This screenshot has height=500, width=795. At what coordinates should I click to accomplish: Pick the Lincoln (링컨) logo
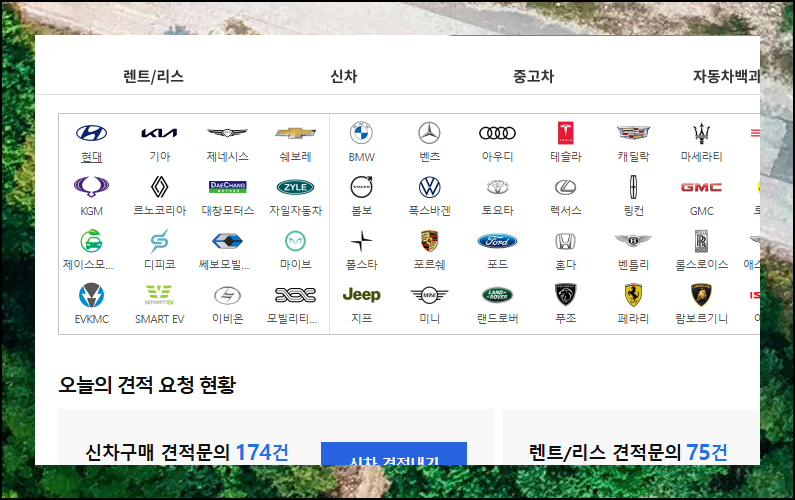(633, 187)
